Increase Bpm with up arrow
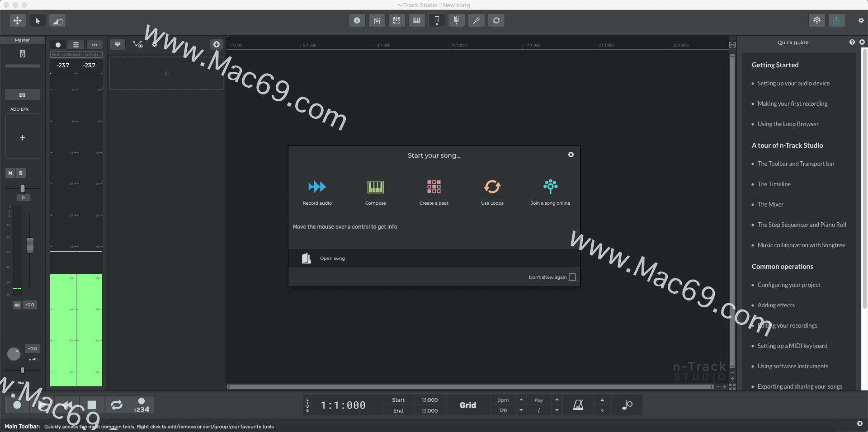 pos(521,400)
